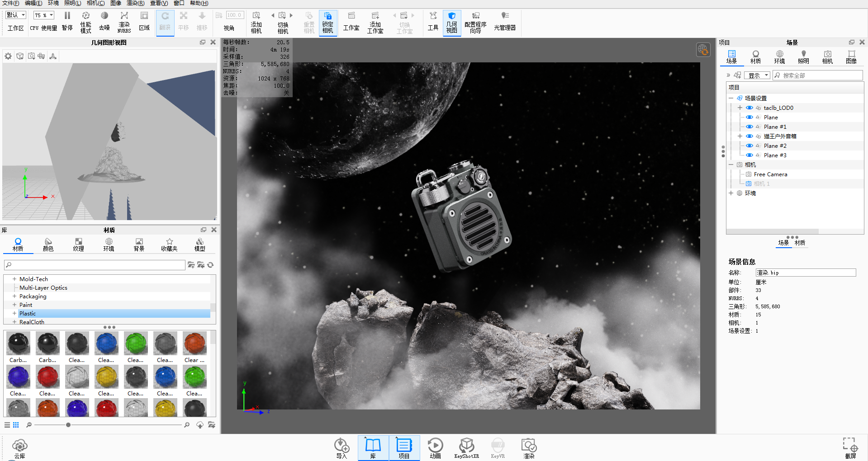Open the Light Manager tool
This screenshot has height=461, width=868.
pos(504,21)
